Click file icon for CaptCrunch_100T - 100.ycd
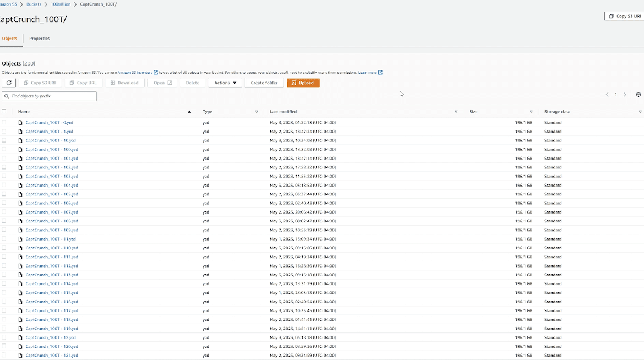Screen dimensions: 644x360 pos(20,150)
